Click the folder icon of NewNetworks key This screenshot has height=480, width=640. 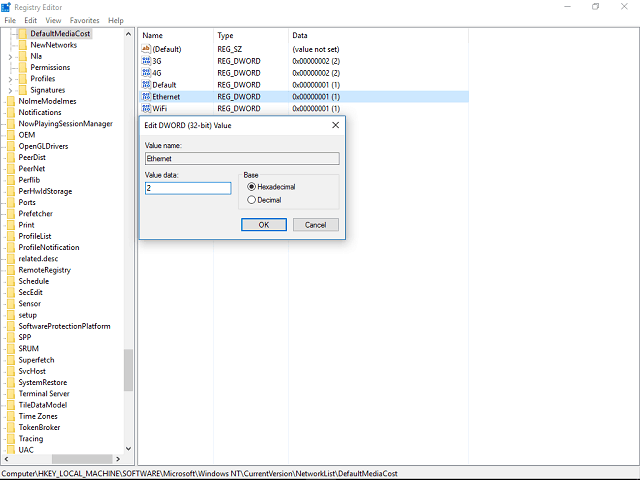pyautogui.click(x=23, y=45)
